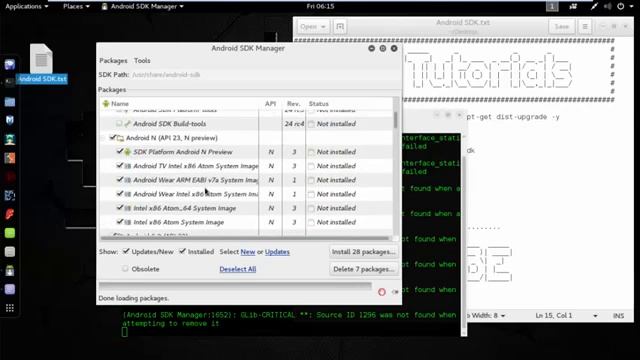This screenshot has width=640, height=360.
Task: Uncheck the Android N (API 23, N preview) group checkbox
Action: (x=113, y=138)
